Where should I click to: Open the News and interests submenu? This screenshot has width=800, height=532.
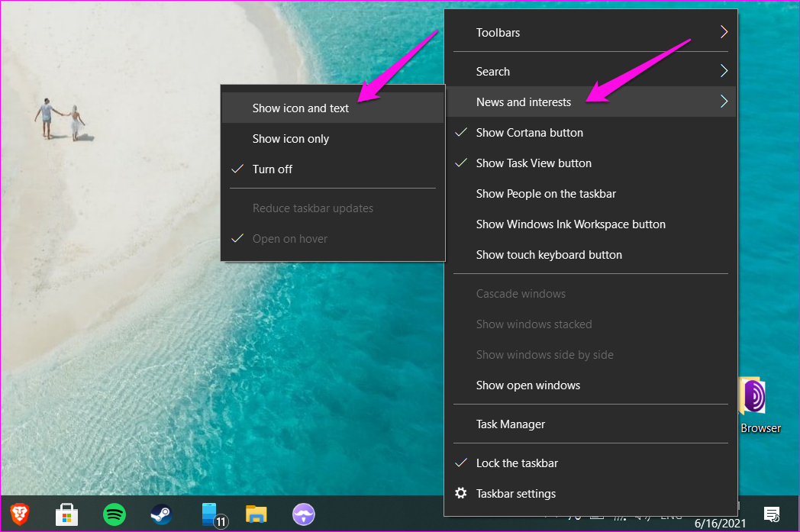click(x=524, y=102)
